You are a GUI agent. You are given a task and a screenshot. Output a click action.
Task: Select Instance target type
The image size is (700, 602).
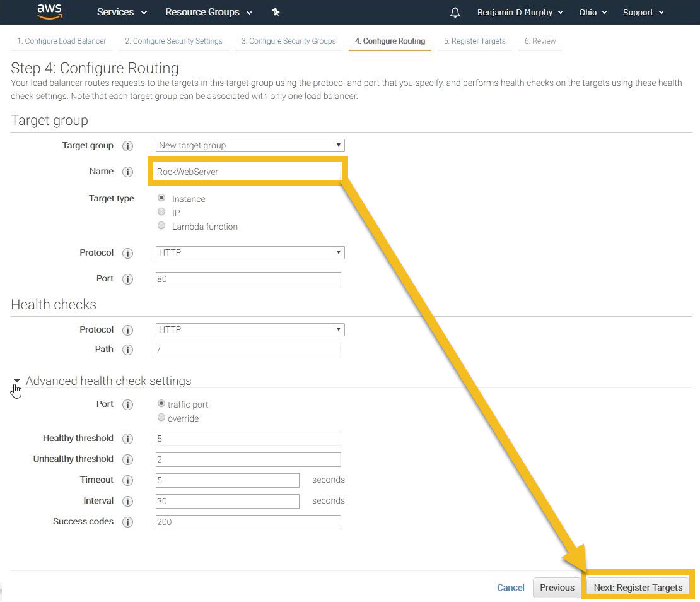coord(161,198)
